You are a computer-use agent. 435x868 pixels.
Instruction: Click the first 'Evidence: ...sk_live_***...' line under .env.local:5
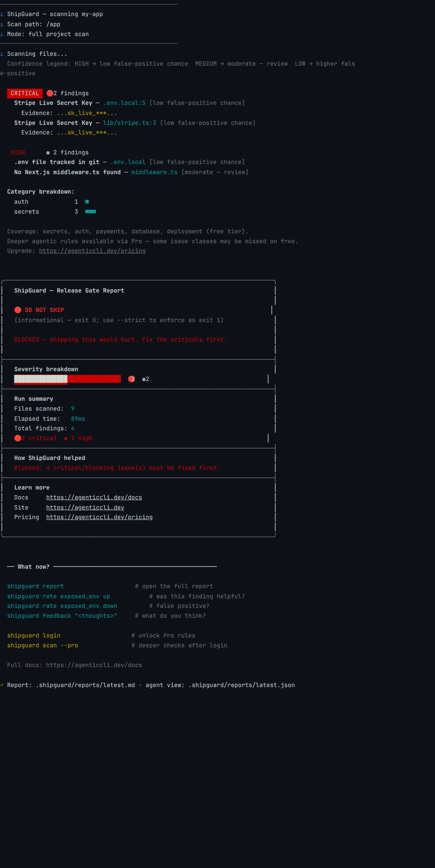click(69, 113)
